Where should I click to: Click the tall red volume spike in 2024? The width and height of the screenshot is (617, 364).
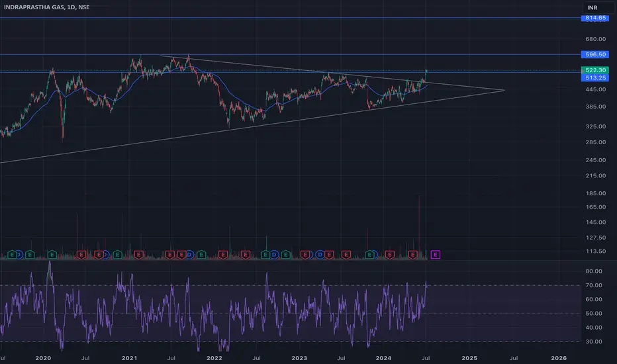pyautogui.click(x=419, y=224)
